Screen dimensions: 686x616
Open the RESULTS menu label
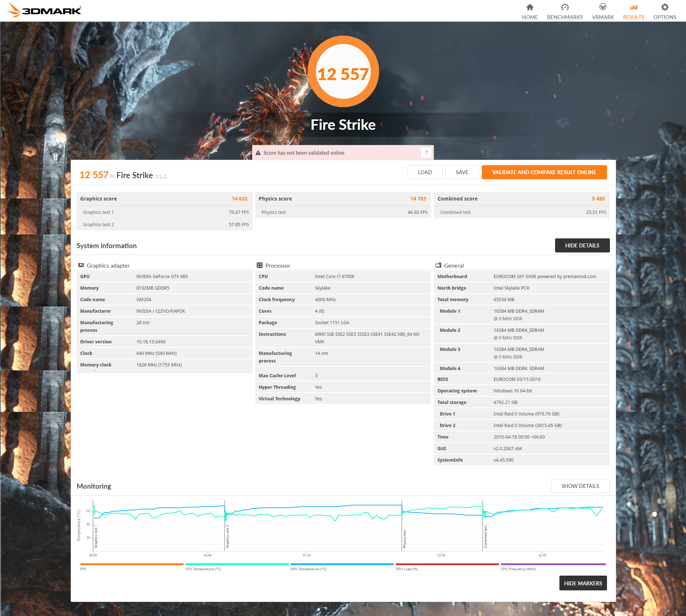[633, 17]
